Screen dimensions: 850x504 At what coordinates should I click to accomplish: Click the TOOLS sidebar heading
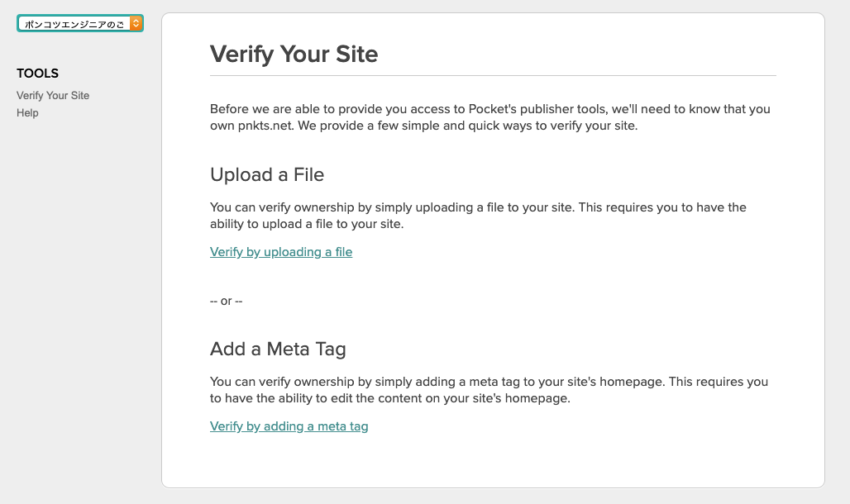click(37, 74)
